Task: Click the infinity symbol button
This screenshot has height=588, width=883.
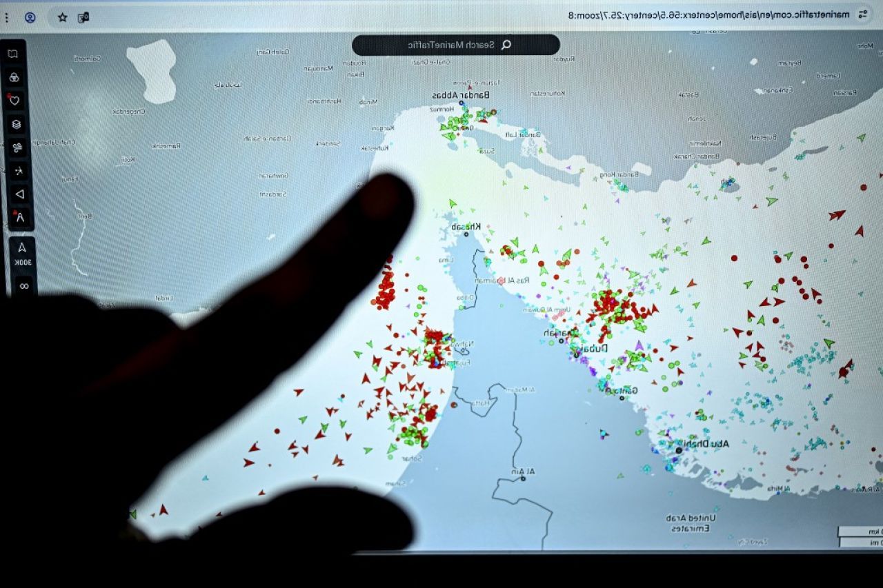Action: tap(24, 285)
